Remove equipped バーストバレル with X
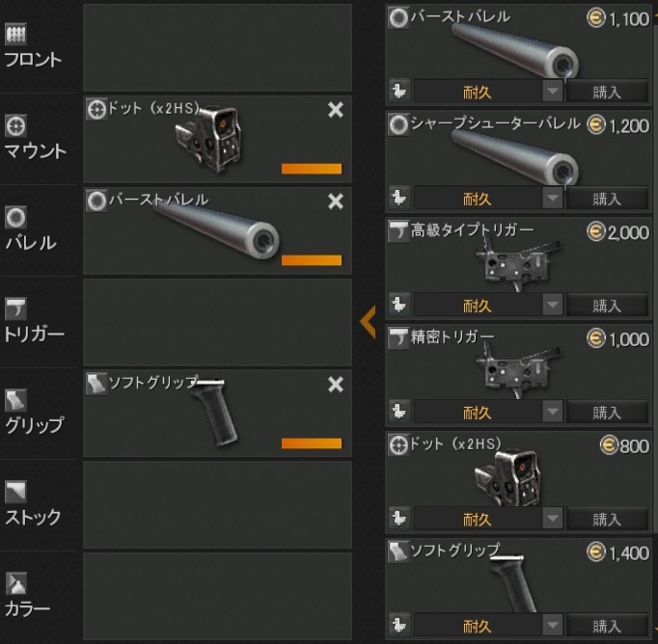The width and height of the screenshot is (658, 644). [x=336, y=201]
